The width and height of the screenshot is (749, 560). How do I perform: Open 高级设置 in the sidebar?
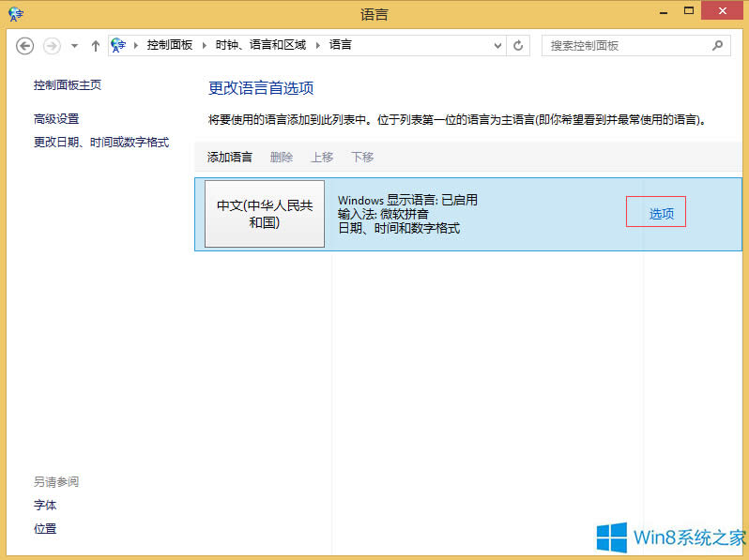(56, 118)
